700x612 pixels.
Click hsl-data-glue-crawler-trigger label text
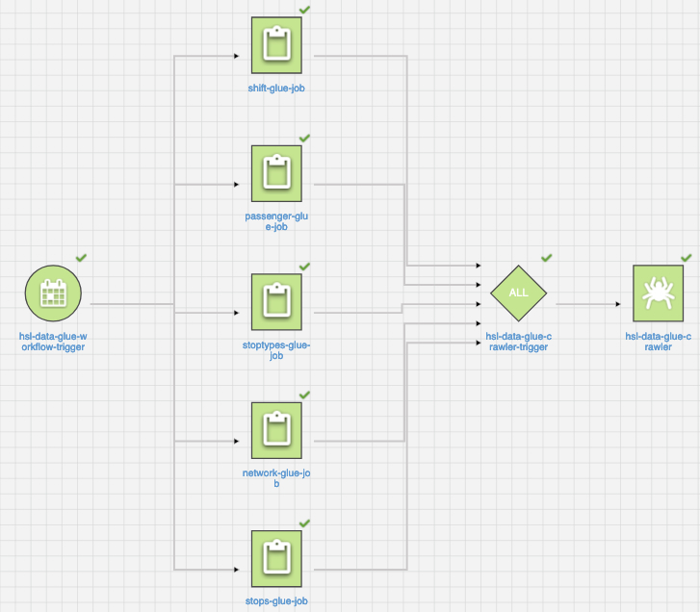pos(518,342)
